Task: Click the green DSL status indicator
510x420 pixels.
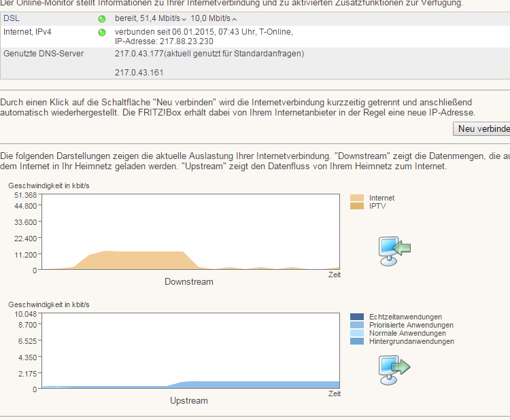Action: point(102,18)
